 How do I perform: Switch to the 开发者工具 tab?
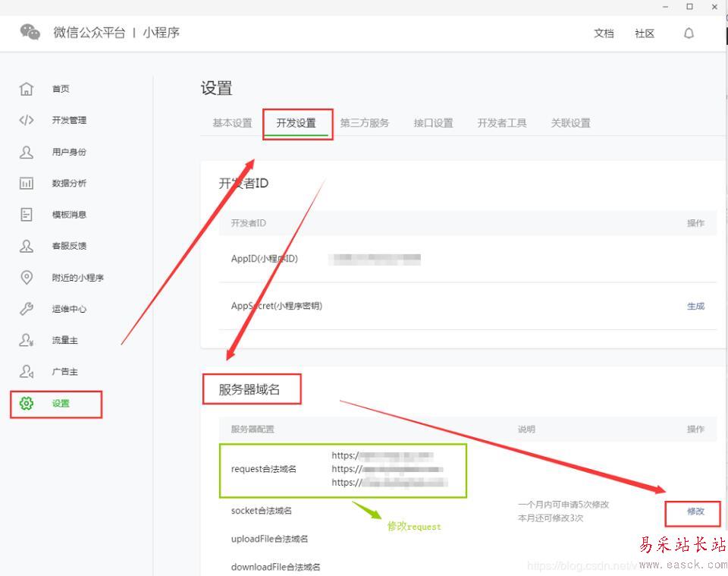pyautogui.click(x=502, y=123)
